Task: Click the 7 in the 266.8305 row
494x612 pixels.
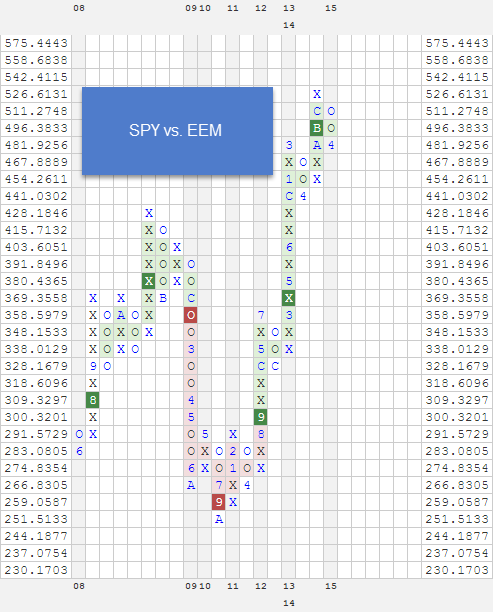Action: pyautogui.click(x=219, y=485)
